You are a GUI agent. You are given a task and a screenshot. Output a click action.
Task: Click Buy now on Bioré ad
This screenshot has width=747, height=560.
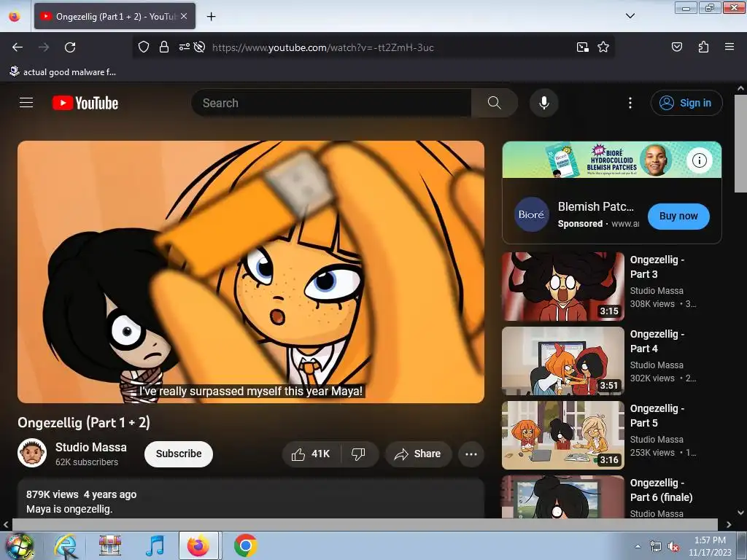(x=678, y=216)
